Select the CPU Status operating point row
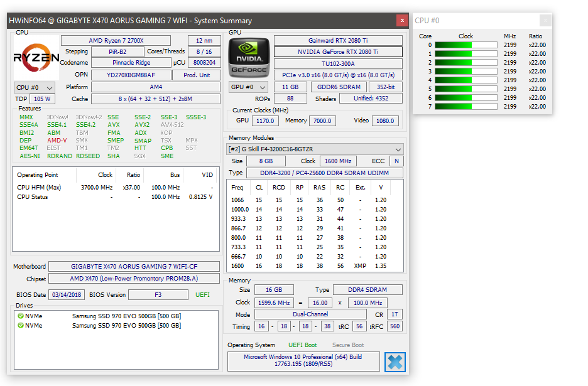The height and width of the screenshot is (386, 588). click(x=116, y=196)
